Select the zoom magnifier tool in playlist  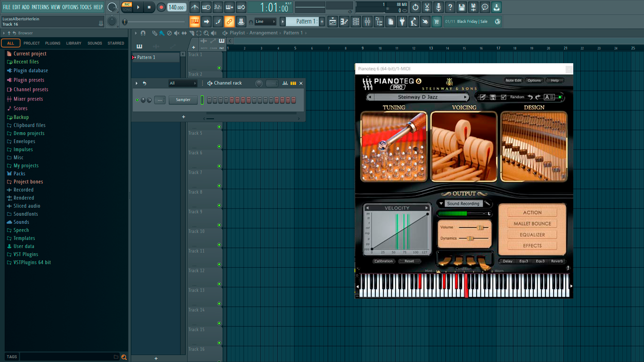click(x=206, y=33)
